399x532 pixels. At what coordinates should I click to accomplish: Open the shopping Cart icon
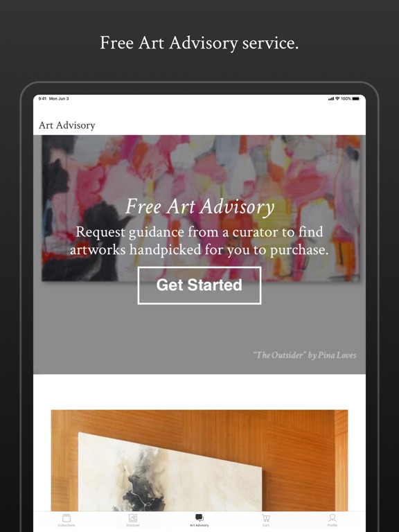[x=266, y=518]
